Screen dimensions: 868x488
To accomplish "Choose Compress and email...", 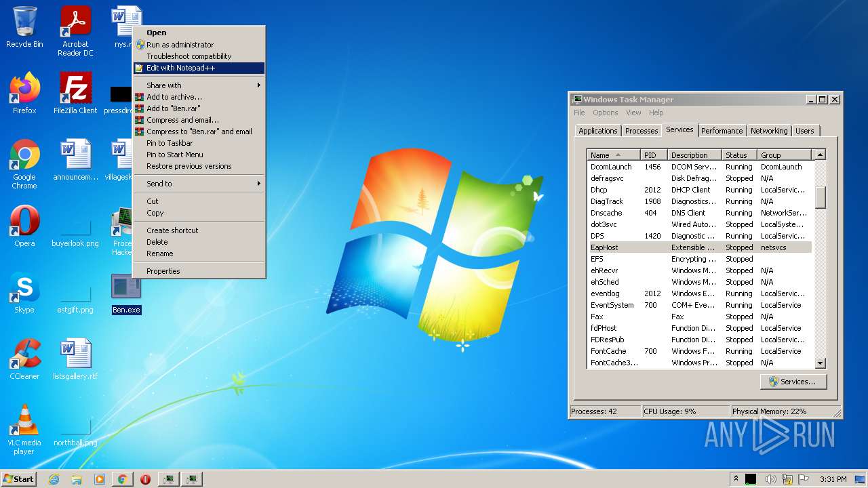I will (x=199, y=120).
